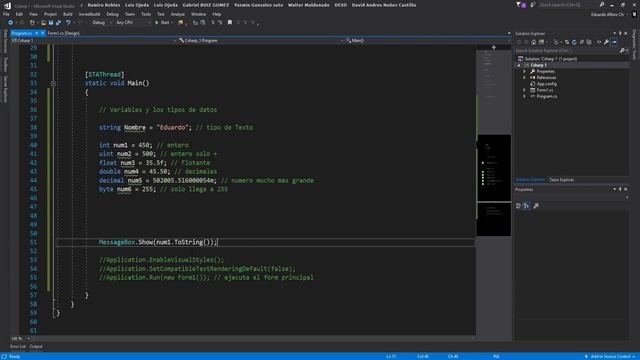Viewport: 640px width, 360px height.
Task: Expand the Form1.cs node
Action: click(524, 90)
